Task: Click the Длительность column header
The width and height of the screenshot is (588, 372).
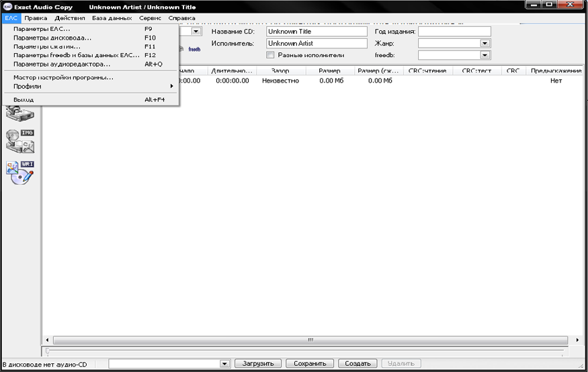Action: pos(231,71)
